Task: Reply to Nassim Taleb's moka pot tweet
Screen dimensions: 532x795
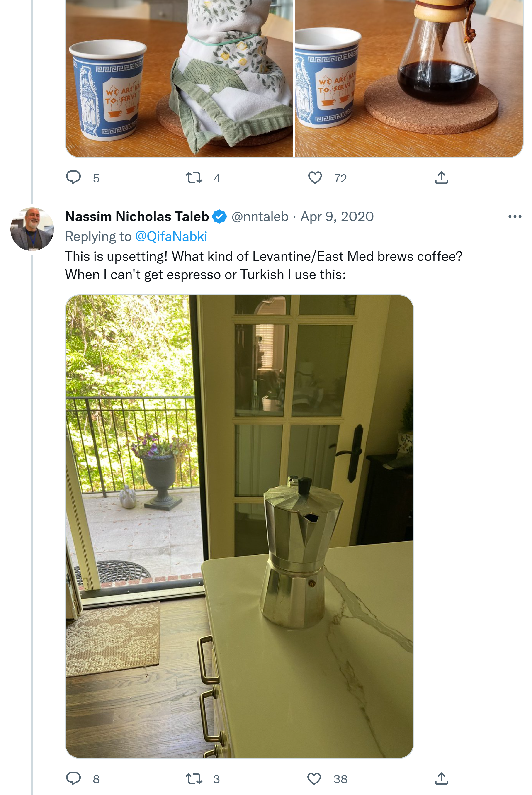Action: (73, 778)
